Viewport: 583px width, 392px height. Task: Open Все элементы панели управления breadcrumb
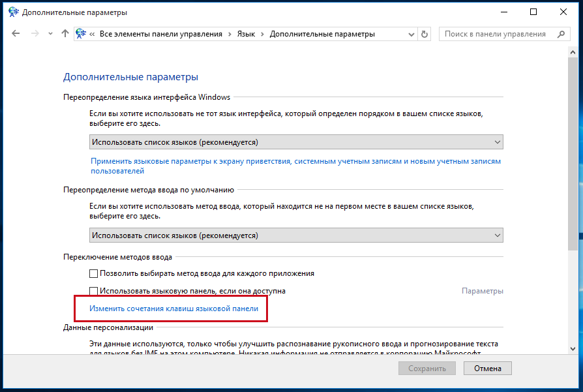click(x=161, y=34)
